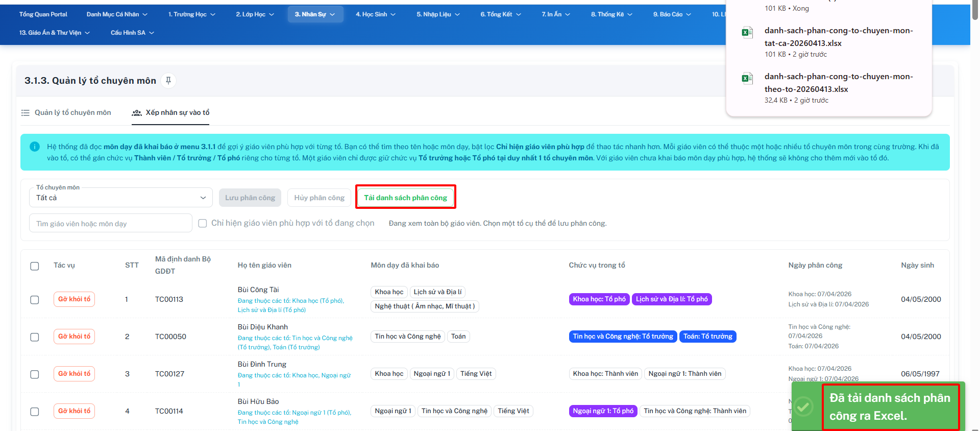Click the info icon in the cyan notice

point(35,147)
